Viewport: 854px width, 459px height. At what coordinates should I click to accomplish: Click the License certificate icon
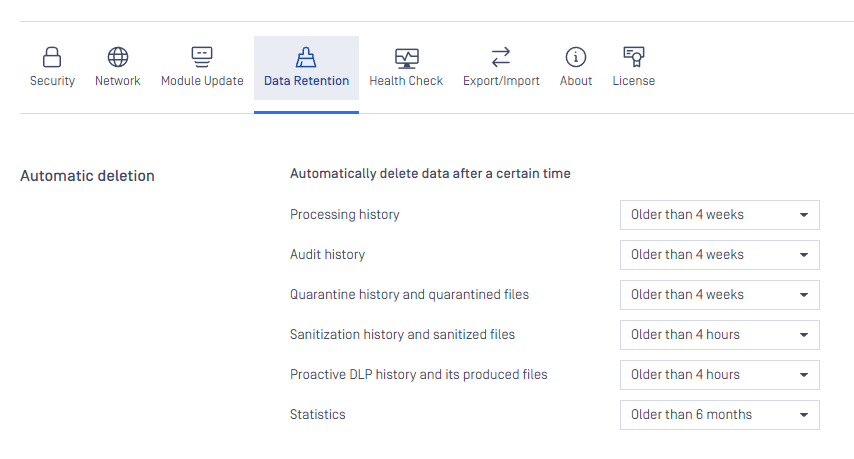pyautogui.click(x=633, y=57)
